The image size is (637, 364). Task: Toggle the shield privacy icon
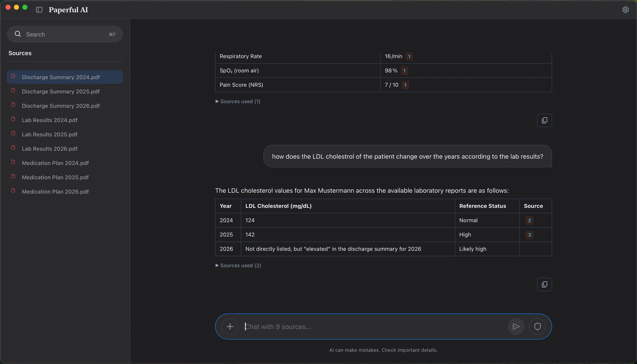[x=537, y=326]
